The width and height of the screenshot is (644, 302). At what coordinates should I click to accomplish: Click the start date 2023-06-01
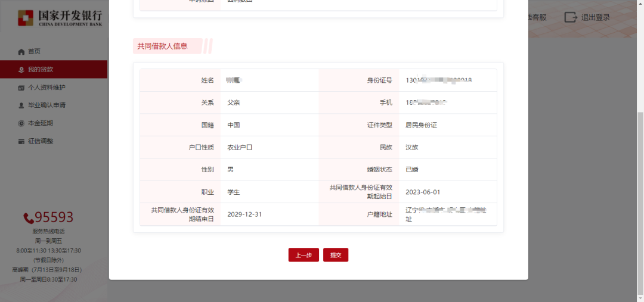(x=423, y=192)
